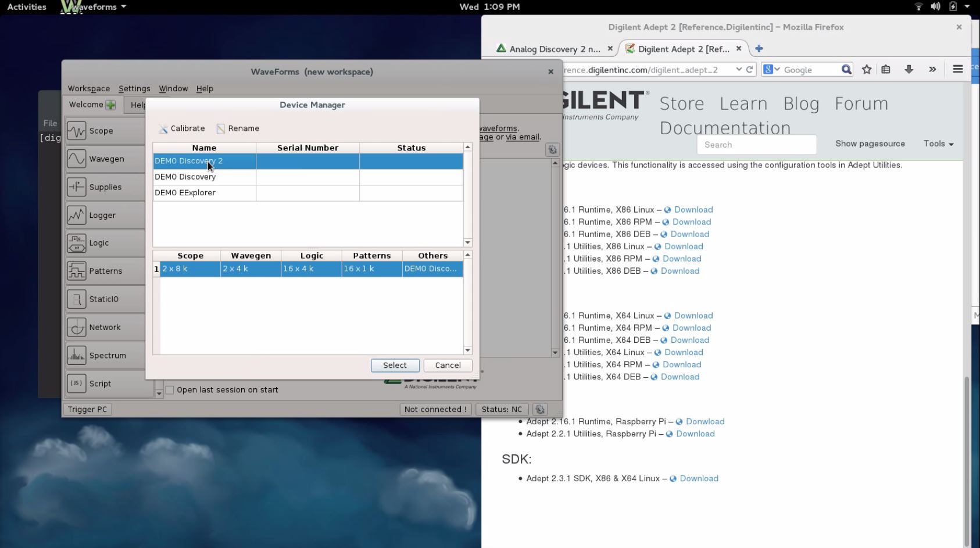980x548 pixels.
Task: Click Cancel in Device Manager
Action: (448, 365)
